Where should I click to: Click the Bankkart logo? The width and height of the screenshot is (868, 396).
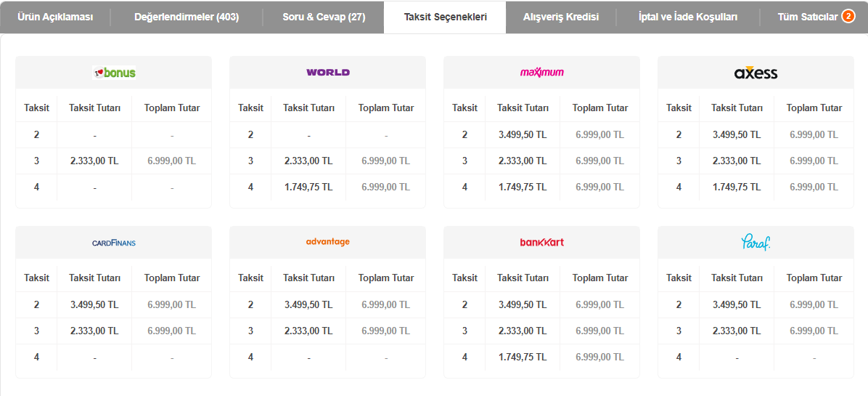(x=542, y=243)
